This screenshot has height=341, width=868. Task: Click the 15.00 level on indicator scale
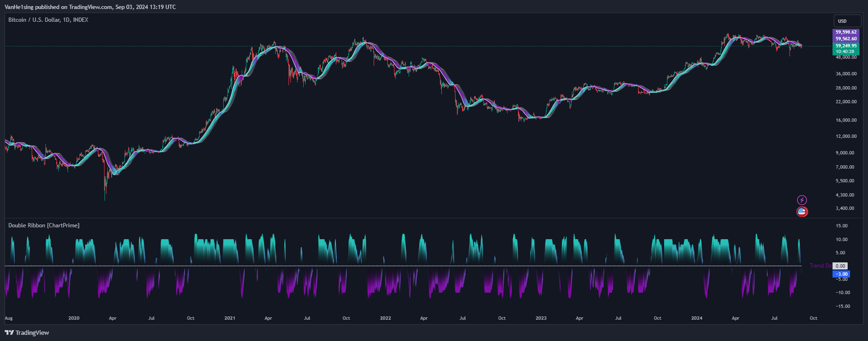pyautogui.click(x=842, y=226)
